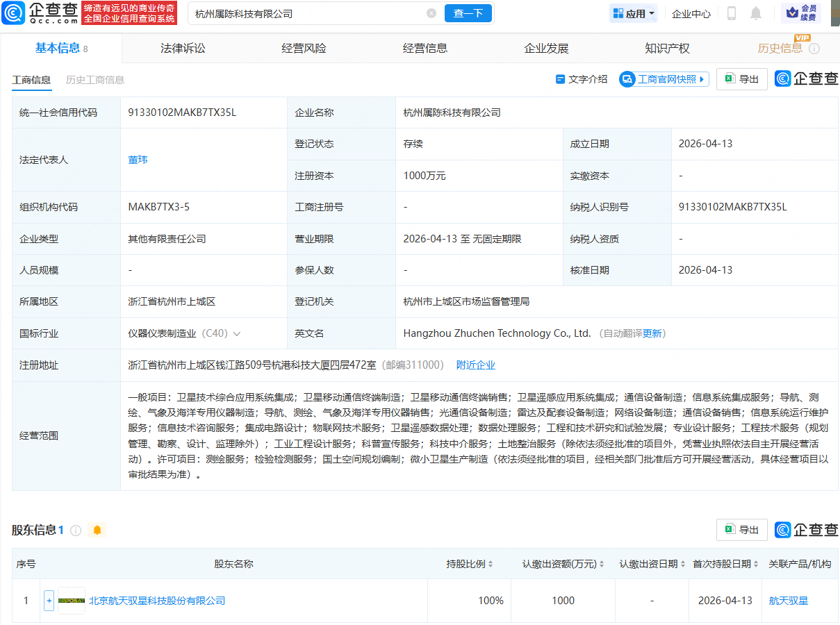Open legal representative 董玮 link
Screen dimensions: 840x625
[x=138, y=160]
